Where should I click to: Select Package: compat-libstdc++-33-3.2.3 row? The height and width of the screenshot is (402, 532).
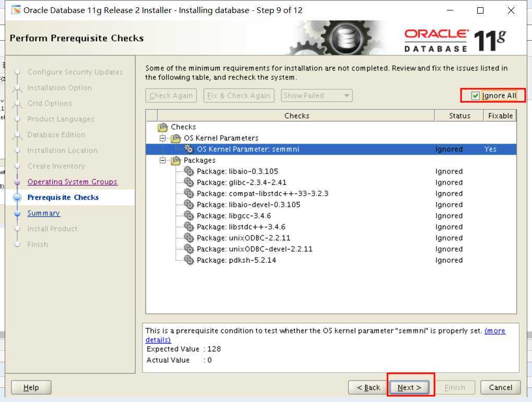[x=331, y=194]
